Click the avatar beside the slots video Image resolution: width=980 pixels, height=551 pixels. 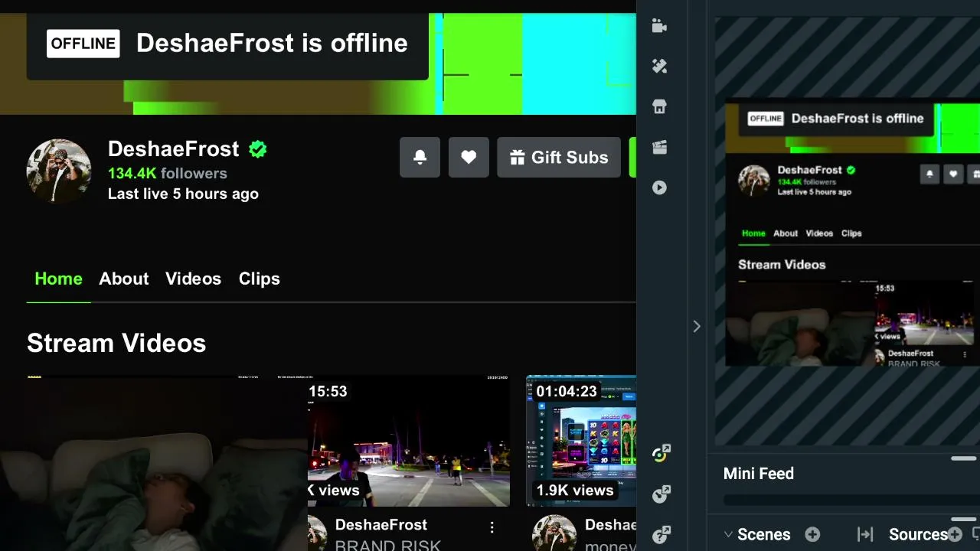click(x=554, y=533)
